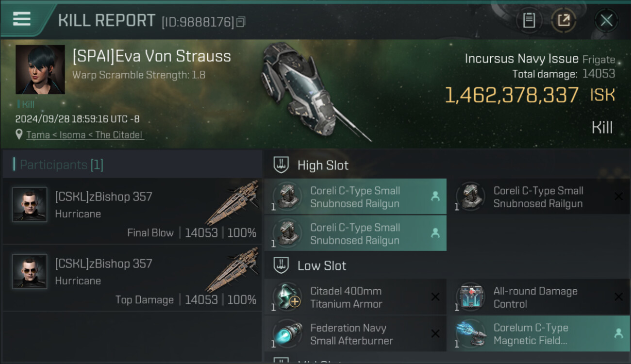Open zBishop 357's portrait in the Final Blow row
Image resolution: width=631 pixels, height=364 pixels.
30,204
